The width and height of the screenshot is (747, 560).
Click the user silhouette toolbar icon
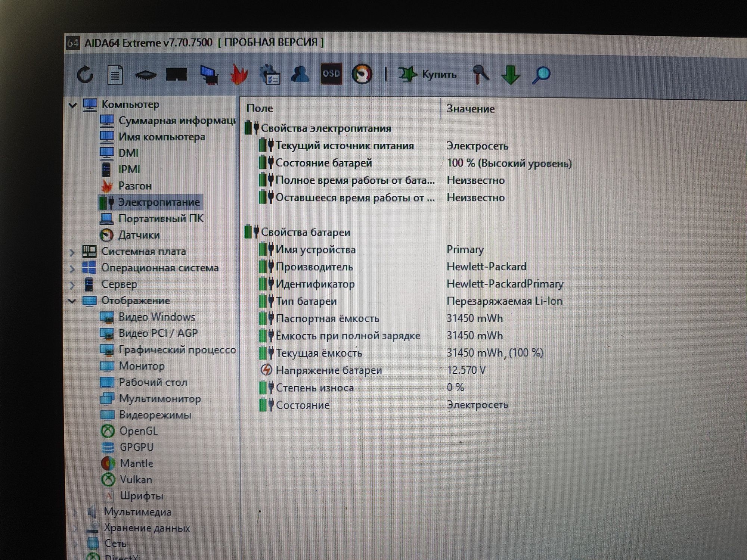click(x=300, y=74)
